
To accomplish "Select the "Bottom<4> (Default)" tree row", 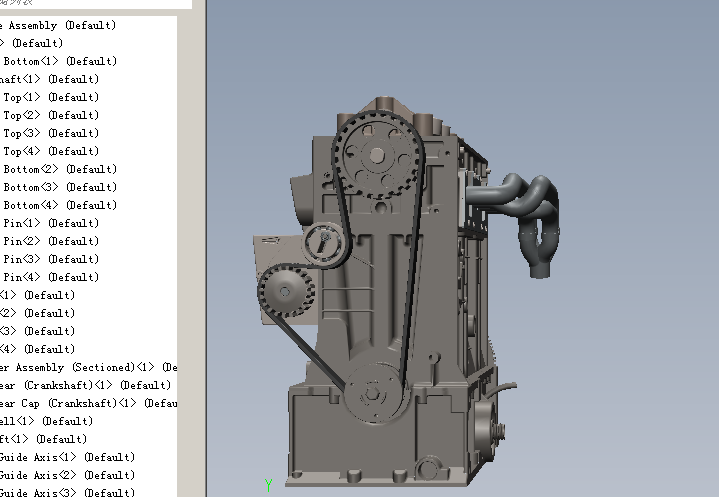I will (x=59, y=205).
